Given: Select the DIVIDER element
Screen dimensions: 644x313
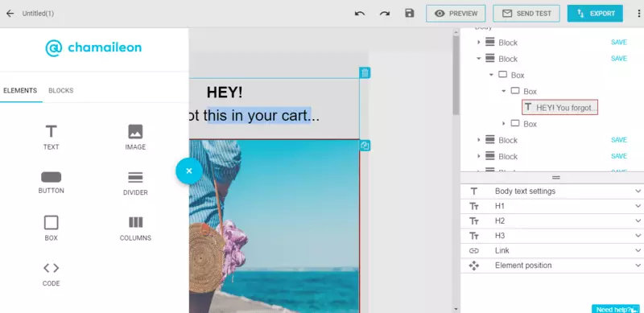Looking at the screenshot, I should point(135,183).
